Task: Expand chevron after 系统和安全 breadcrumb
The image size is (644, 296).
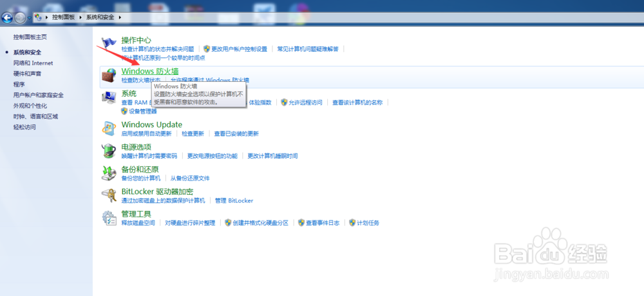Action: 120,17
